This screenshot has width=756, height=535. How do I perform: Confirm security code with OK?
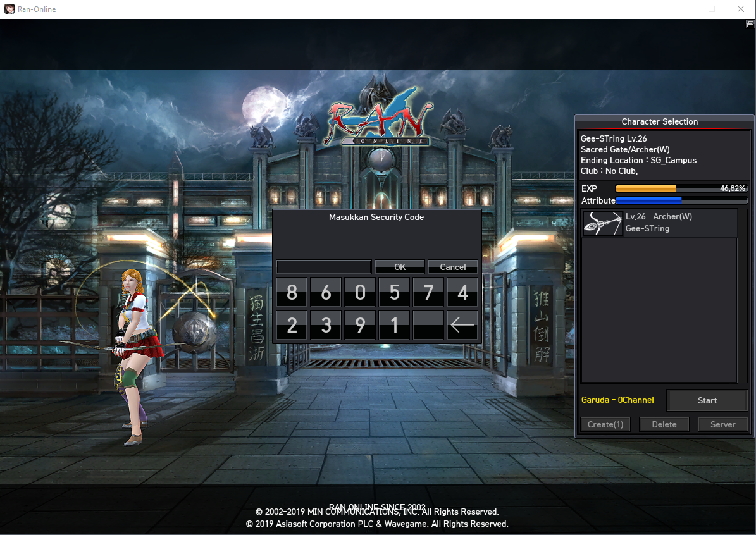click(x=400, y=267)
